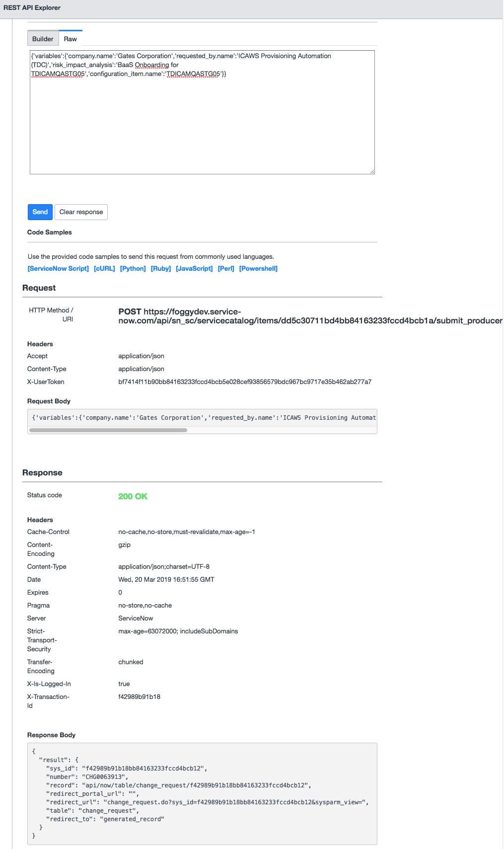Switch to the Raw tab
The width and height of the screenshot is (504, 849).
71,39
